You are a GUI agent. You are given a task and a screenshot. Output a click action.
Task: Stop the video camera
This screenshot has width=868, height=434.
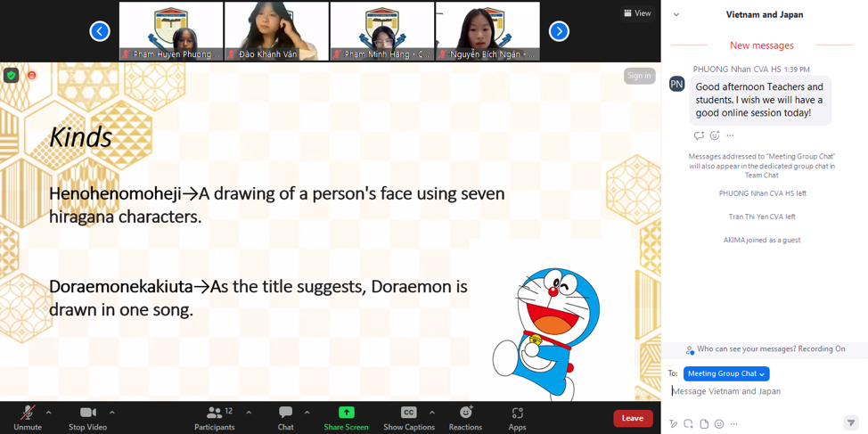[87, 418]
